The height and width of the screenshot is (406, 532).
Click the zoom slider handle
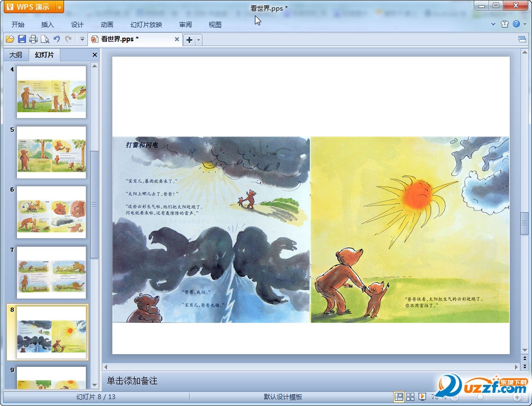point(480,397)
